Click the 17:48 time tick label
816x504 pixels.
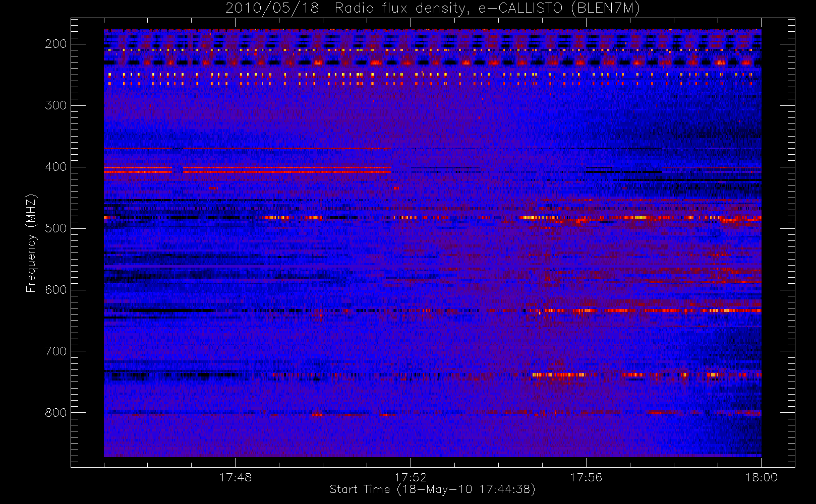coord(236,477)
